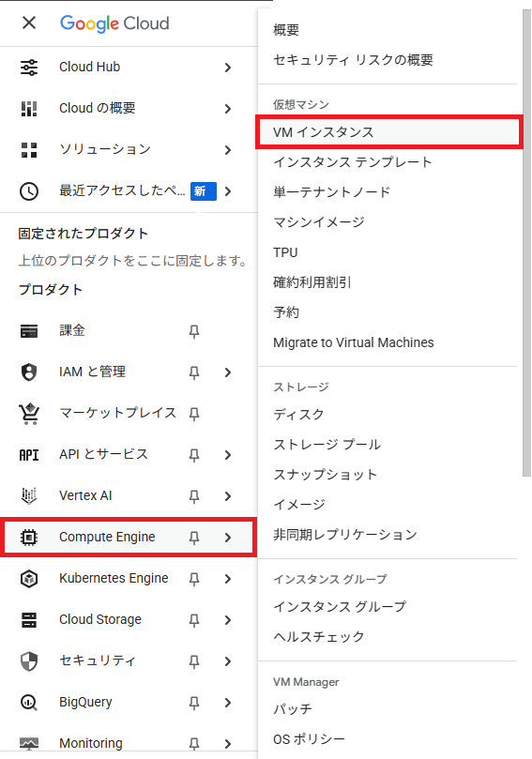Click the Cloud Hub sliders icon
Image resolution: width=532 pixels, height=759 pixels.
click(x=29, y=67)
